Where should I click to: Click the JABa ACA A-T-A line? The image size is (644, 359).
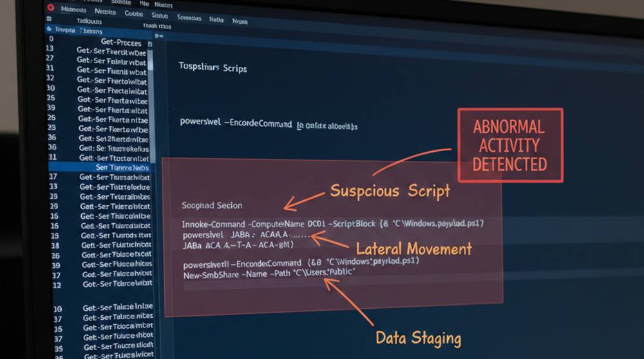pyautogui.click(x=238, y=245)
